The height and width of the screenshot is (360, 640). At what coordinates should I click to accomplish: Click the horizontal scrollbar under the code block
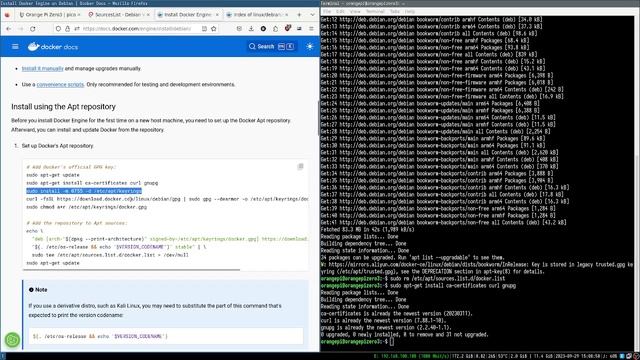pyautogui.click(x=131, y=269)
